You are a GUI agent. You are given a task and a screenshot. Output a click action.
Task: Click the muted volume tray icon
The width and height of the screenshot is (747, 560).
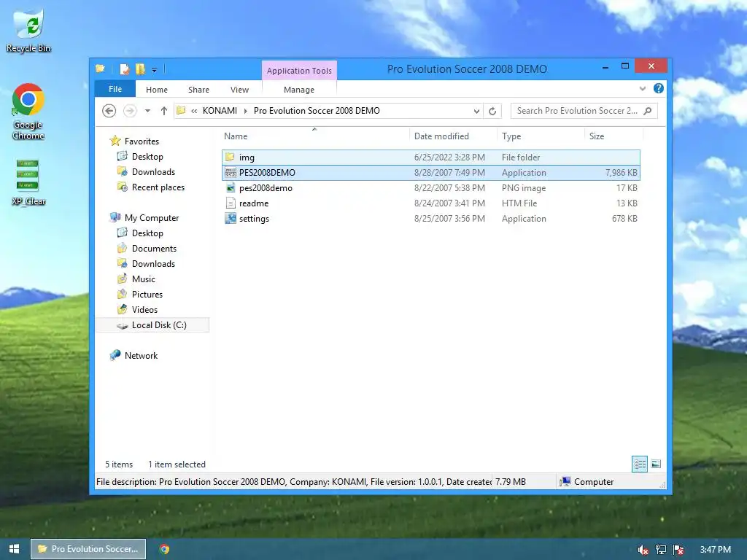pos(643,550)
